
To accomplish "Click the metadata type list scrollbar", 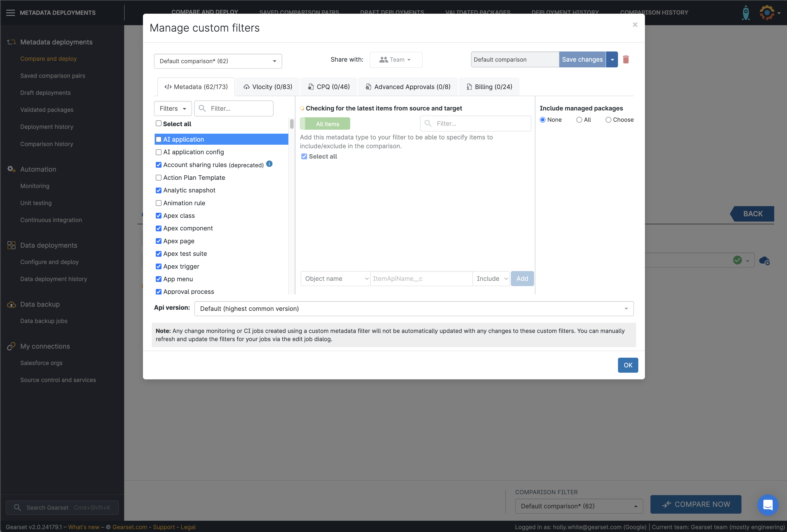I will point(292,124).
